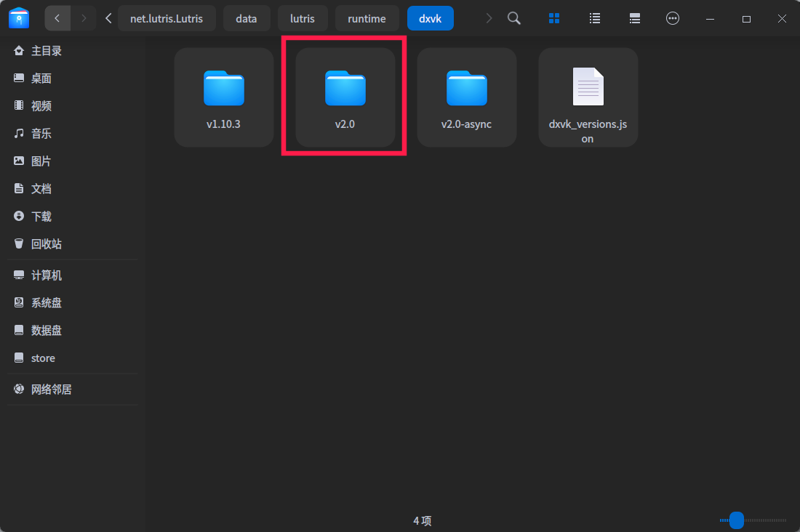
Task: Jump to the data breadcrumb folder
Action: tap(247, 18)
